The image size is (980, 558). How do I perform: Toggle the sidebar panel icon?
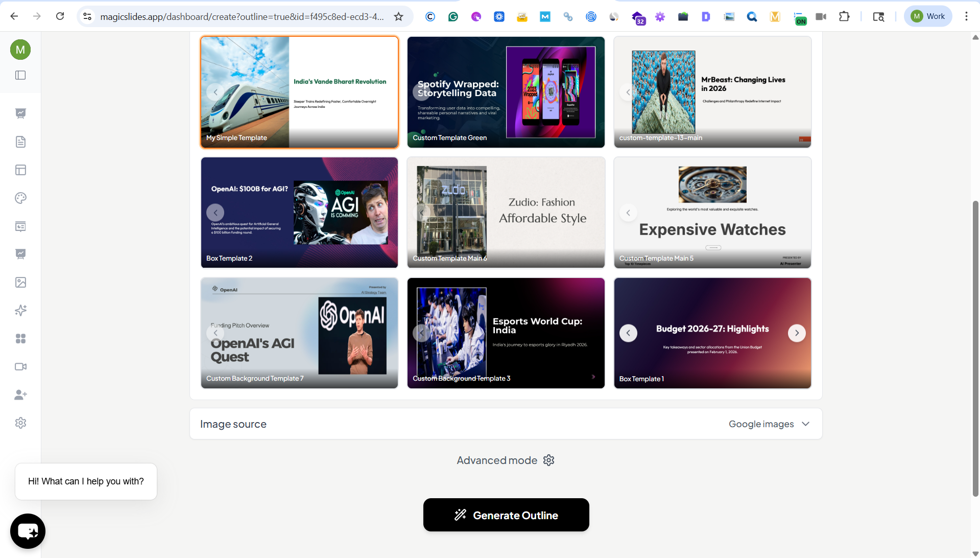(x=20, y=75)
